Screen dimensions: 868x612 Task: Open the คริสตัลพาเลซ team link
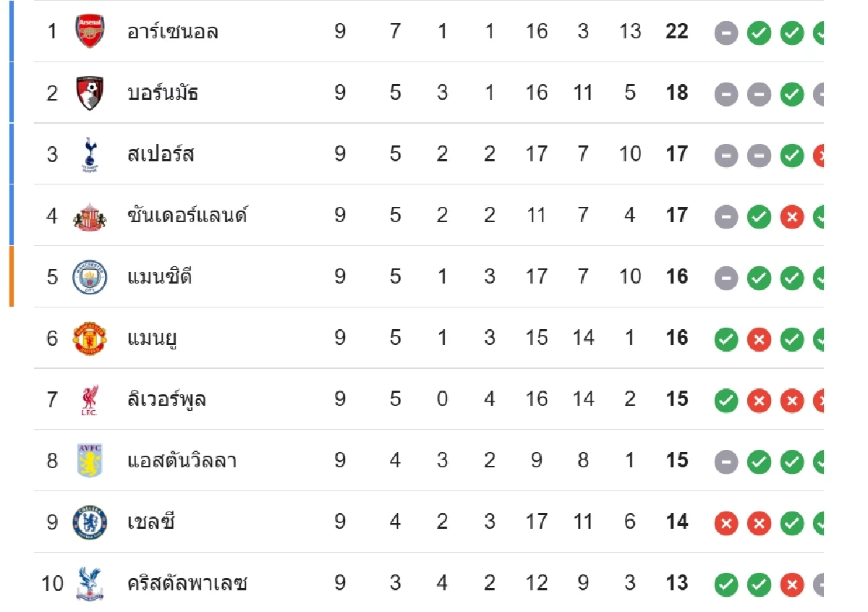[x=187, y=583]
